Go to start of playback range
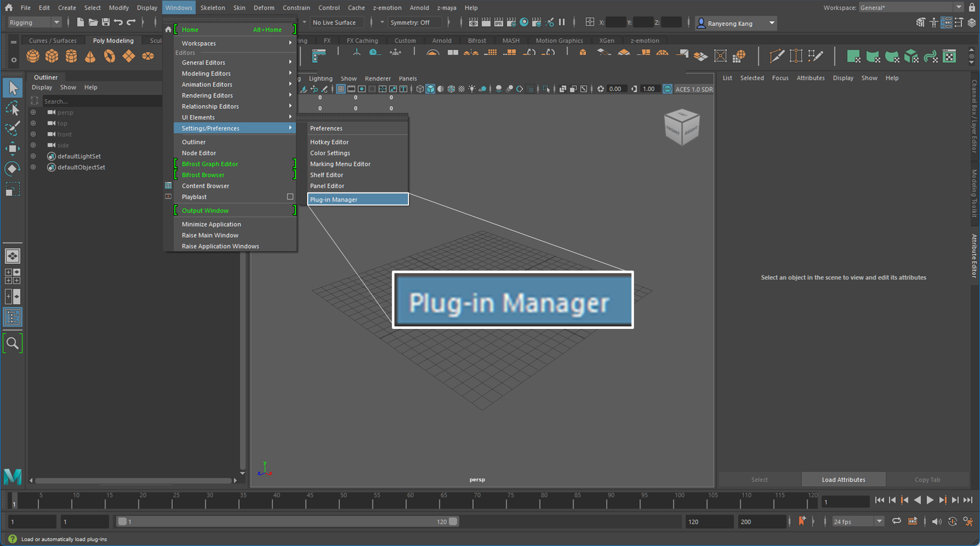Viewport: 980px width, 546px height. [x=879, y=500]
